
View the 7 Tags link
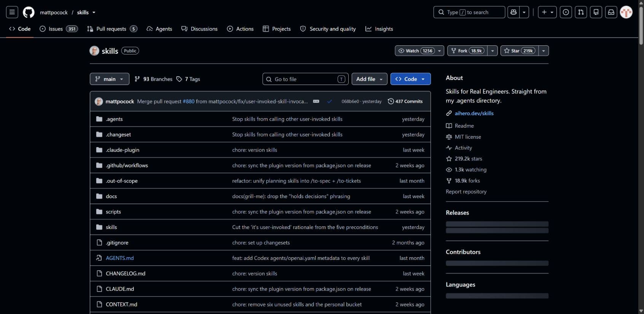pyautogui.click(x=188, y=79)
